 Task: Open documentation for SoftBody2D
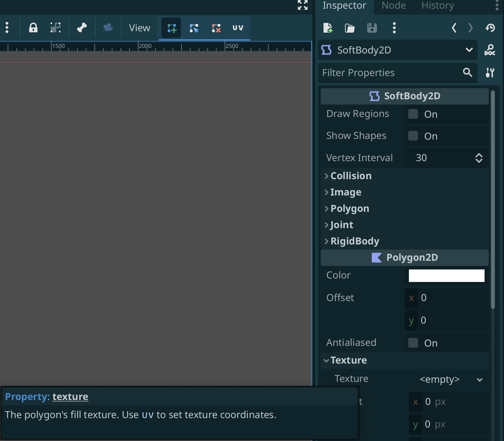click(x=490, y=50)
